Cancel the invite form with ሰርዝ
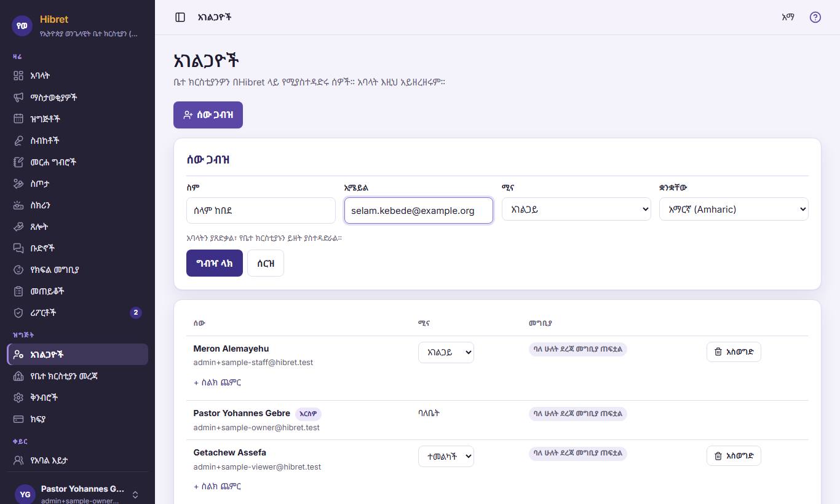840x504 pixels. [266, 263]
